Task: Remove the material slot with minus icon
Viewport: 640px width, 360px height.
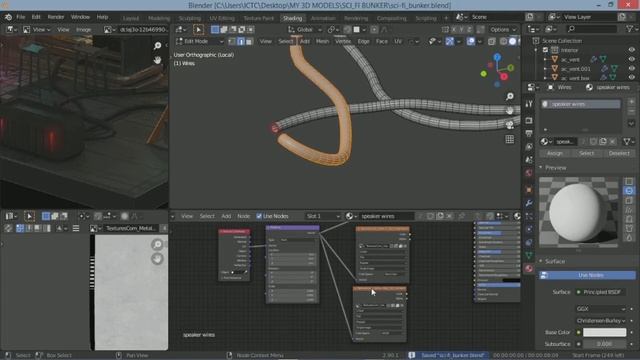Action: 631,111
